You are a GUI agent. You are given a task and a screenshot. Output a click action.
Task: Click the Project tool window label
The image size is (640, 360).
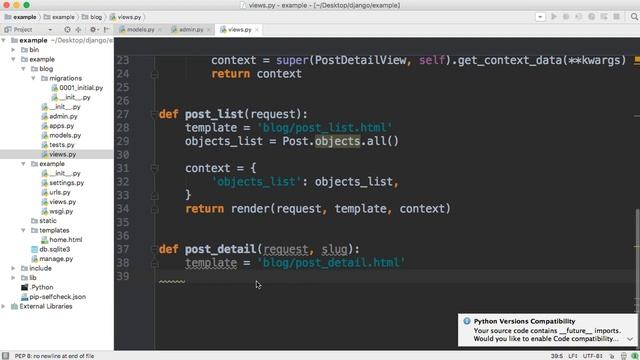tap(22, 30)
